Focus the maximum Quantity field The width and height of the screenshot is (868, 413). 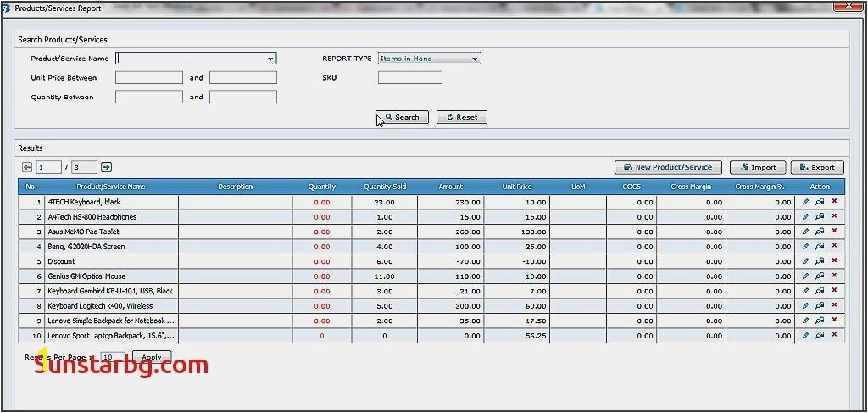point(243,97)
